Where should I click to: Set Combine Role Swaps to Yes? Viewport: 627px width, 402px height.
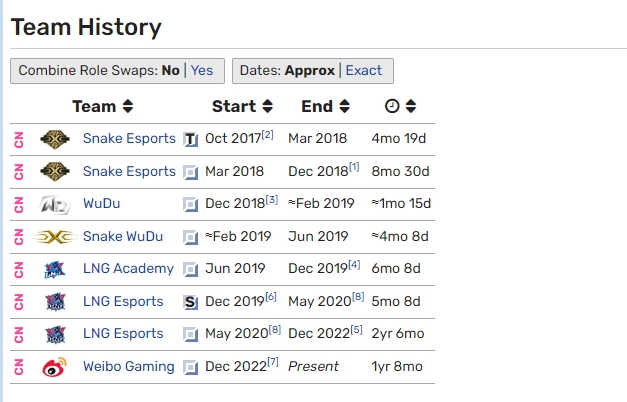pos(202,70)
